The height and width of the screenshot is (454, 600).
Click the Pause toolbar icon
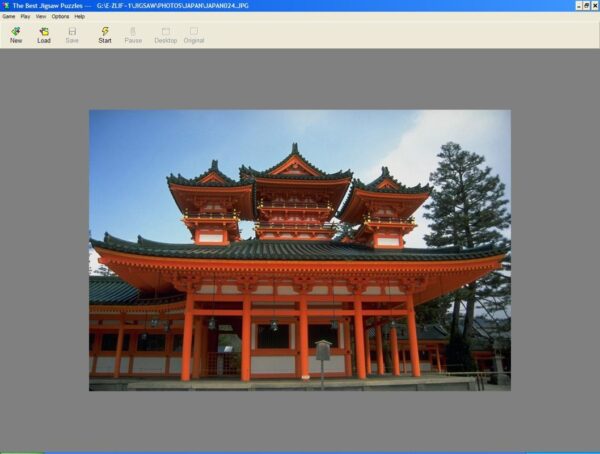pos(133,34)
